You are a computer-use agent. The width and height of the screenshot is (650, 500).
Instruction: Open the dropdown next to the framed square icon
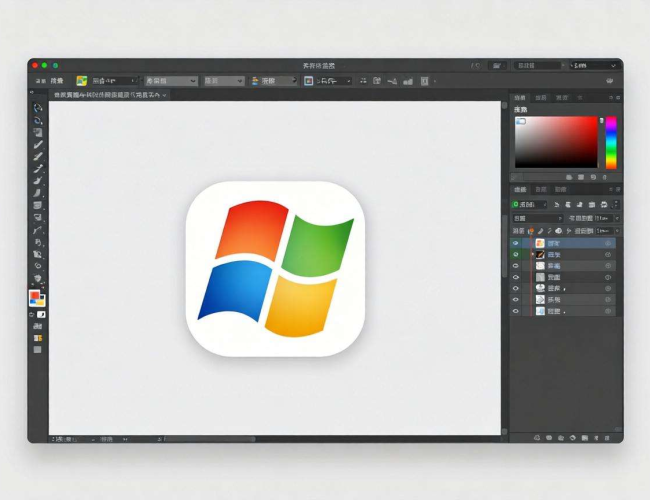click(x=334, y=81)
